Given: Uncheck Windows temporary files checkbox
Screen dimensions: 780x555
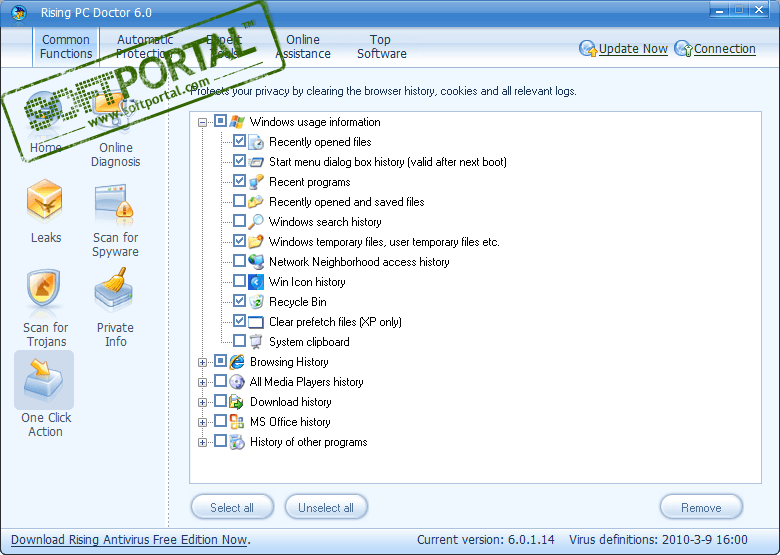Looking at the screenshot, I should tap(239, 241).
